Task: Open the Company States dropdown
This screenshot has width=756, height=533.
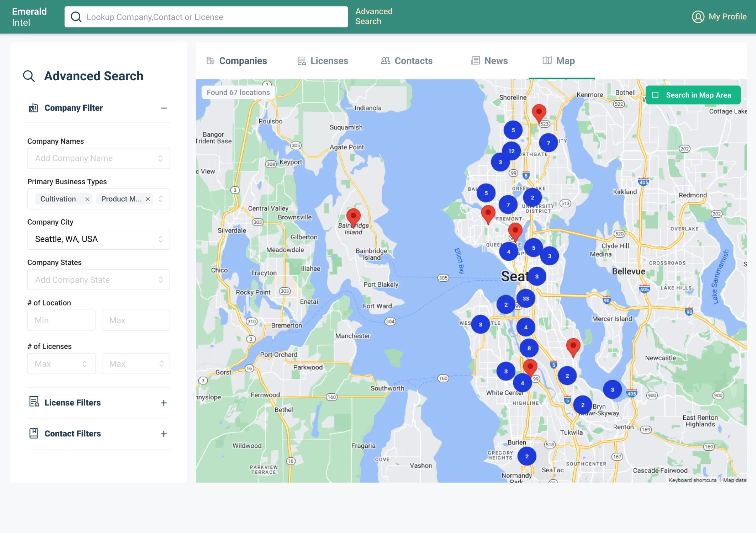Action: pyautogui.click(x=98, y=280)
